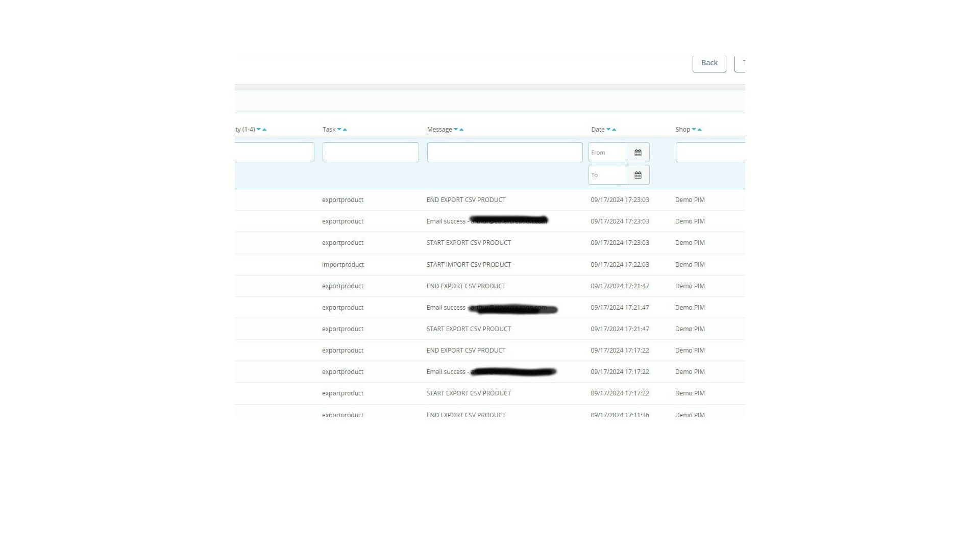Sort Message column descending arrow
The width and height of the screenshot is (980, 551).
(x=456, y=130)
